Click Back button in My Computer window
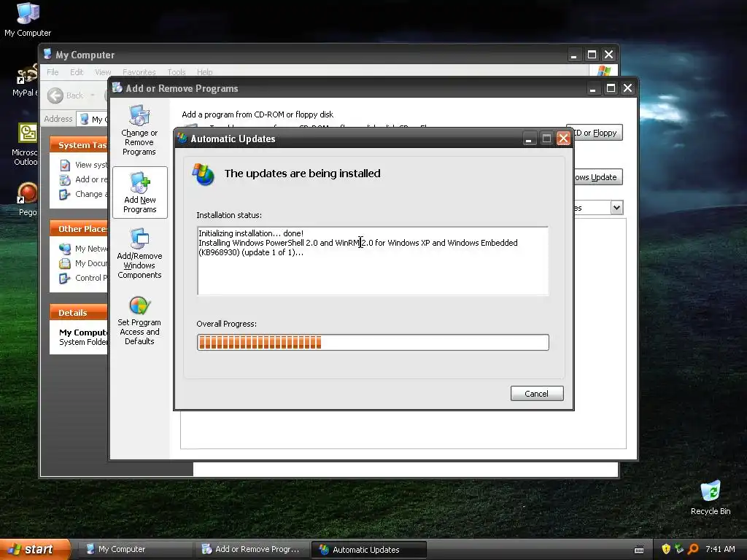The image size is (747, 560). [65, 96]
